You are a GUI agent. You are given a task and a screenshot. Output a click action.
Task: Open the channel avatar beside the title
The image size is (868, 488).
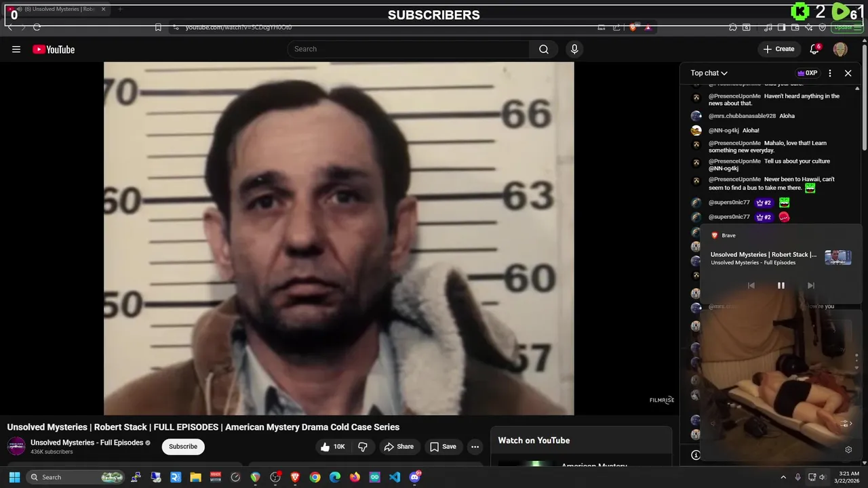(16, 447)
